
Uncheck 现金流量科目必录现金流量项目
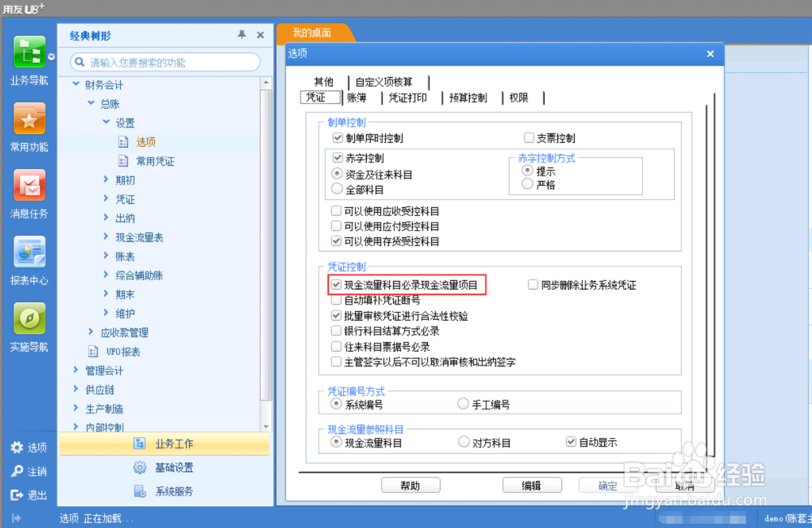point(337,284)
